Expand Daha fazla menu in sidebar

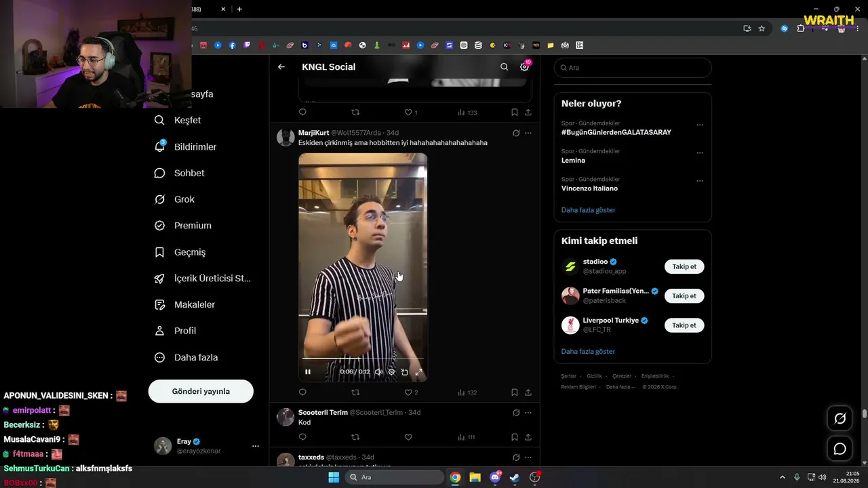tap(186, 357)
